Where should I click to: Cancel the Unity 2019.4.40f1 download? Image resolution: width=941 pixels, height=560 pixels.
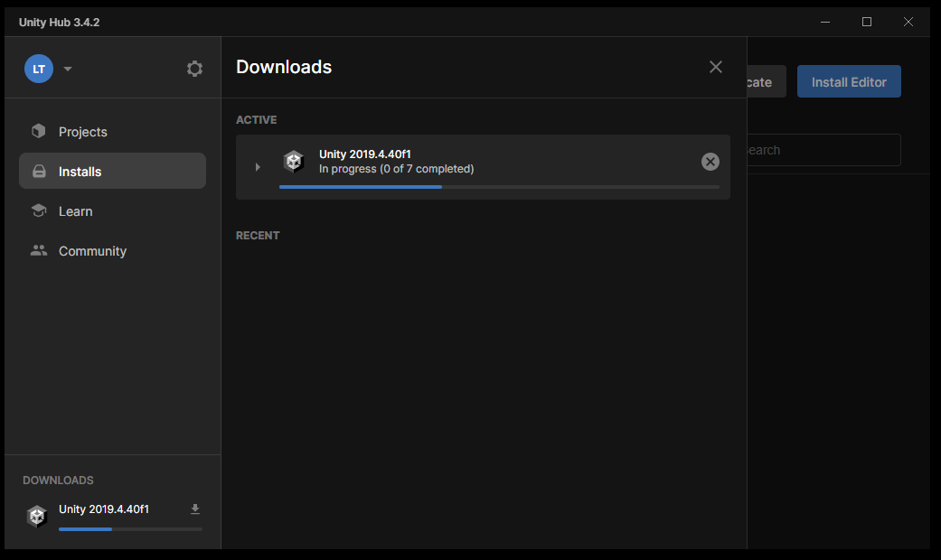coord(710,162)
